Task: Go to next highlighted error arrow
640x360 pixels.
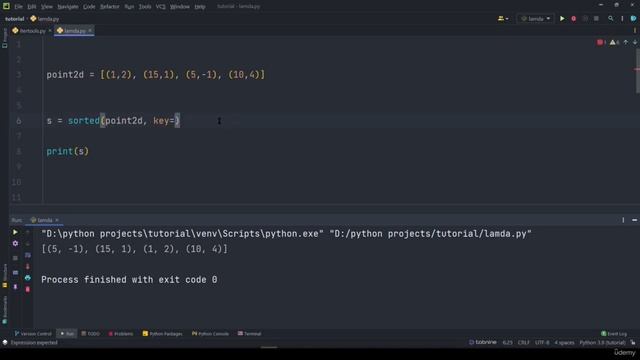Action: 635,42
